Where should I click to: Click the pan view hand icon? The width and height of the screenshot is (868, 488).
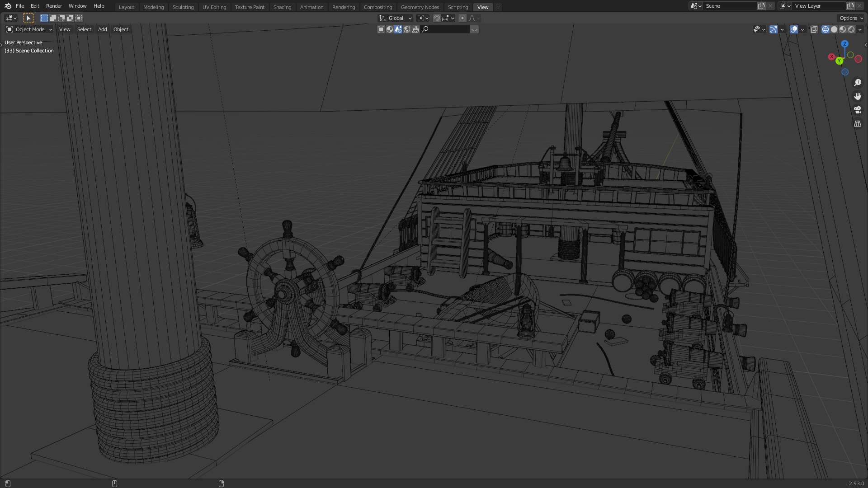pyautogui.click(x=857, y=96)
